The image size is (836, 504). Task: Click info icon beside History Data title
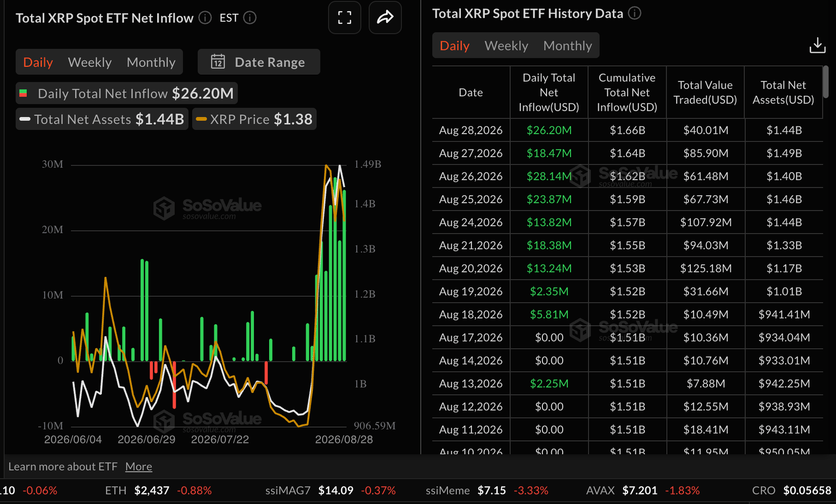tap(634, 14)
